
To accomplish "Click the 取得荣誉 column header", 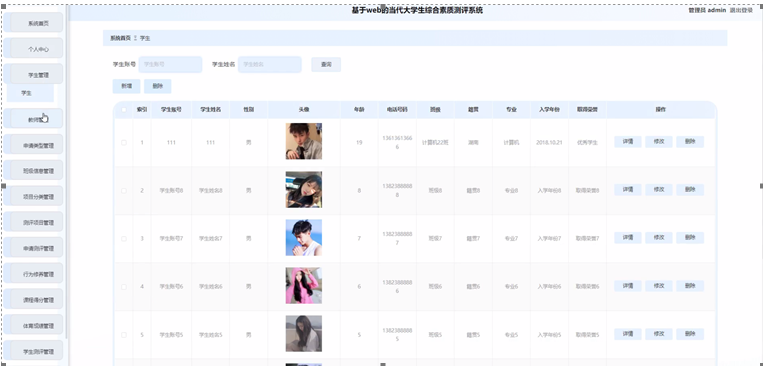I will pos(587,110).
